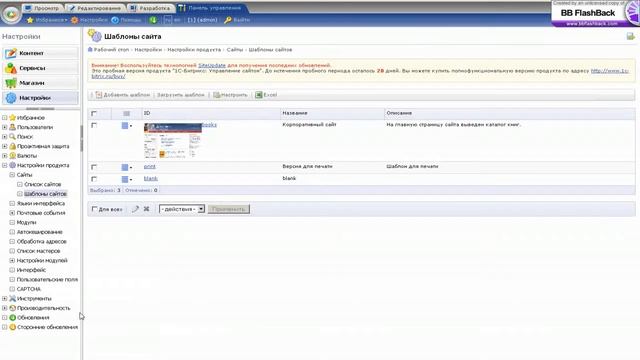Click the Валюты coin tree icon

coord(13,156)
